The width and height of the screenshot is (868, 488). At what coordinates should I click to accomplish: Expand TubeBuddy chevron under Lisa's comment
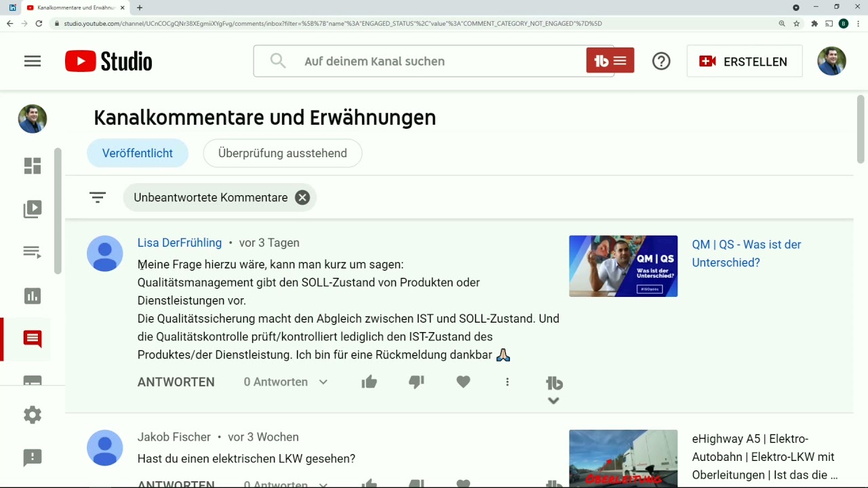[x=553, y=401]
